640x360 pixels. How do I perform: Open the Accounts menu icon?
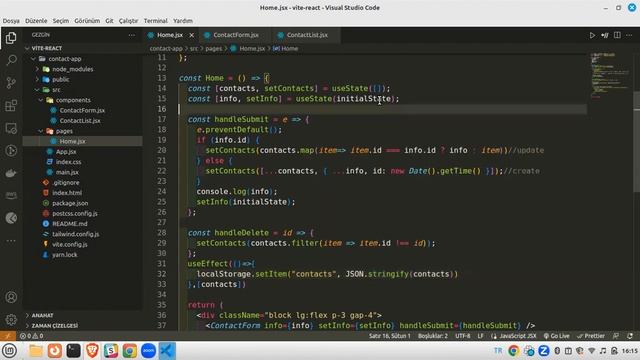[x=11, y=297]
